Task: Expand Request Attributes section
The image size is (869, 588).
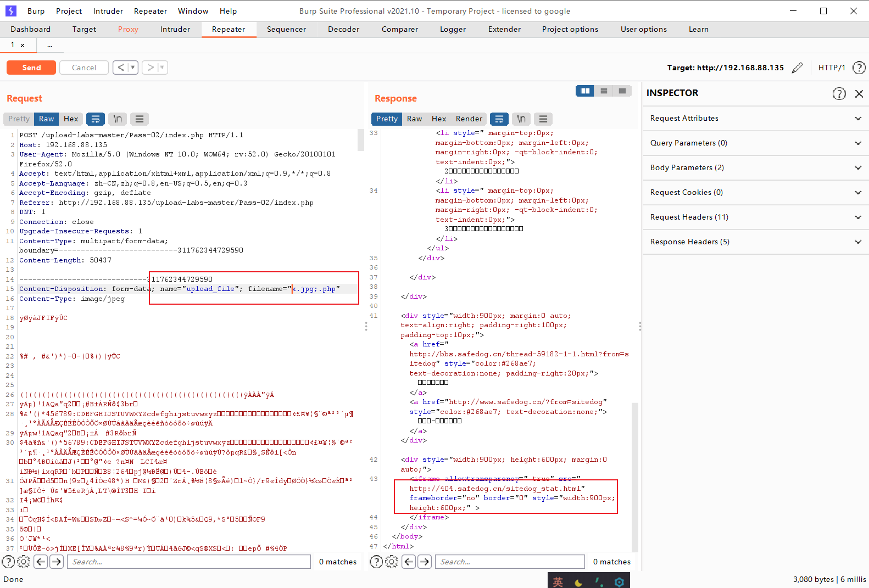Action: (756, 119)
